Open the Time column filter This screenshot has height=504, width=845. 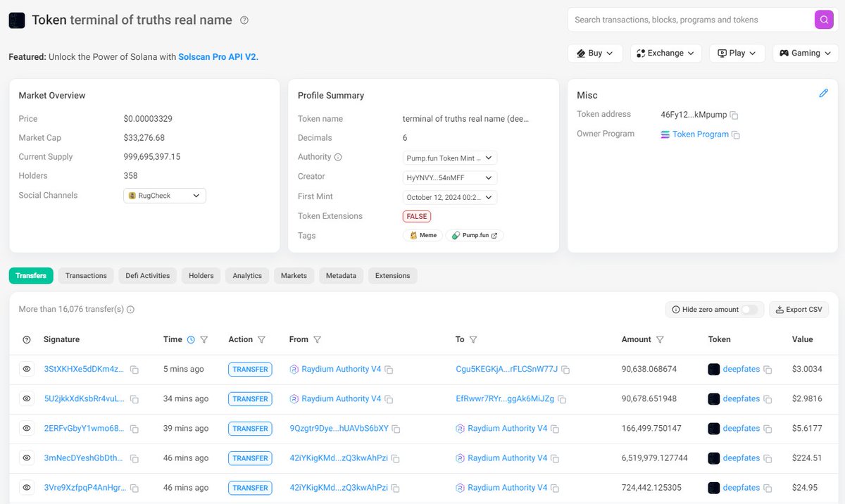pyautogui.click(x=204, y=340)
